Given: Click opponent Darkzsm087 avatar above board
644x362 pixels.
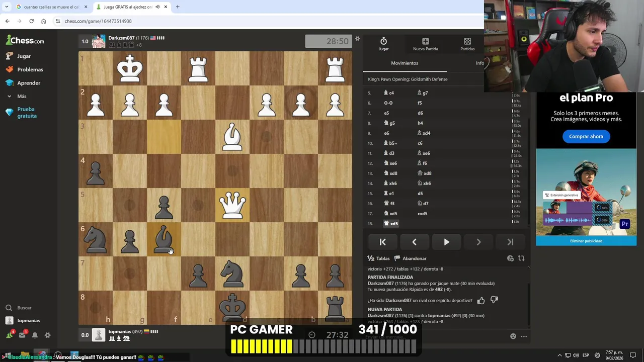Looking at the screenshot, I should tap(99, 41).
